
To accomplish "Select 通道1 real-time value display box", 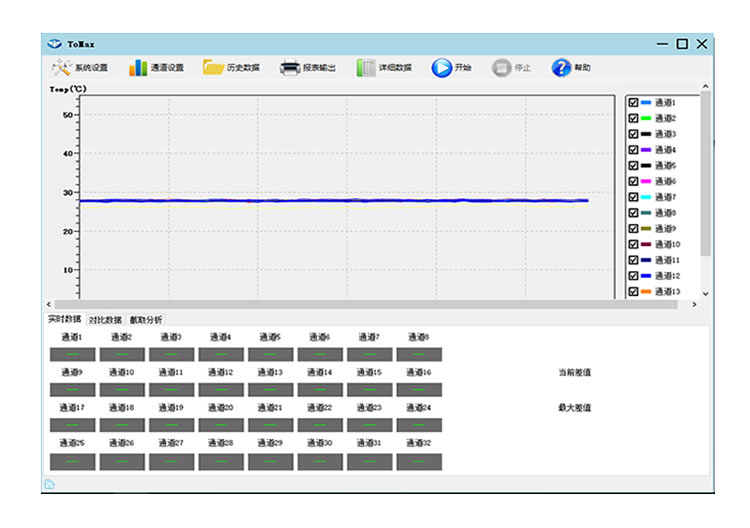I will [x=73, y=354].
